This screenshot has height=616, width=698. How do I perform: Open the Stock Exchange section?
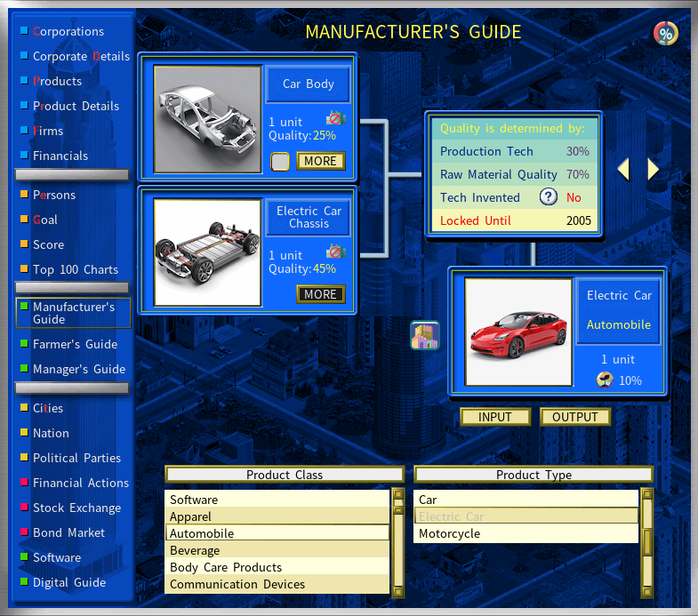pos(76,508)
